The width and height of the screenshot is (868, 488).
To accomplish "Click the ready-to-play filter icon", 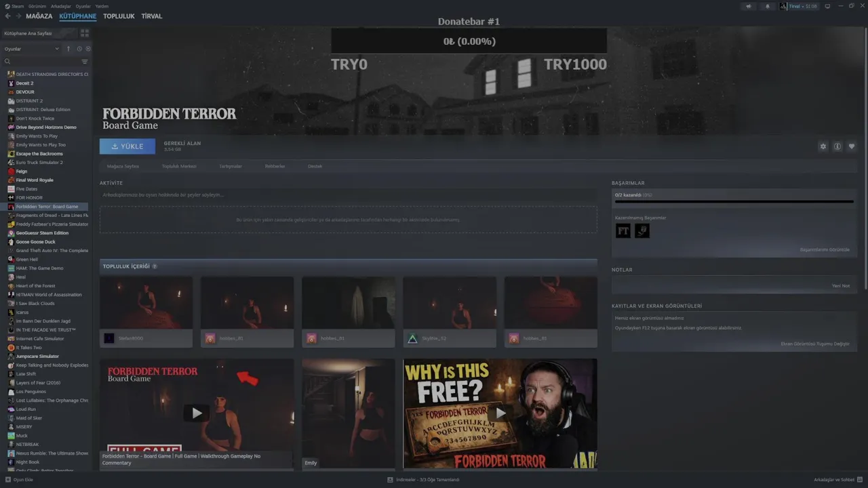I will pos(88,49).
